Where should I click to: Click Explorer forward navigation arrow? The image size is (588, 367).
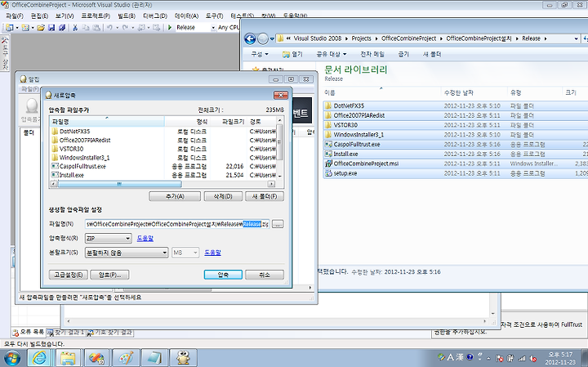pyautogui.click(x=263, y=38)
